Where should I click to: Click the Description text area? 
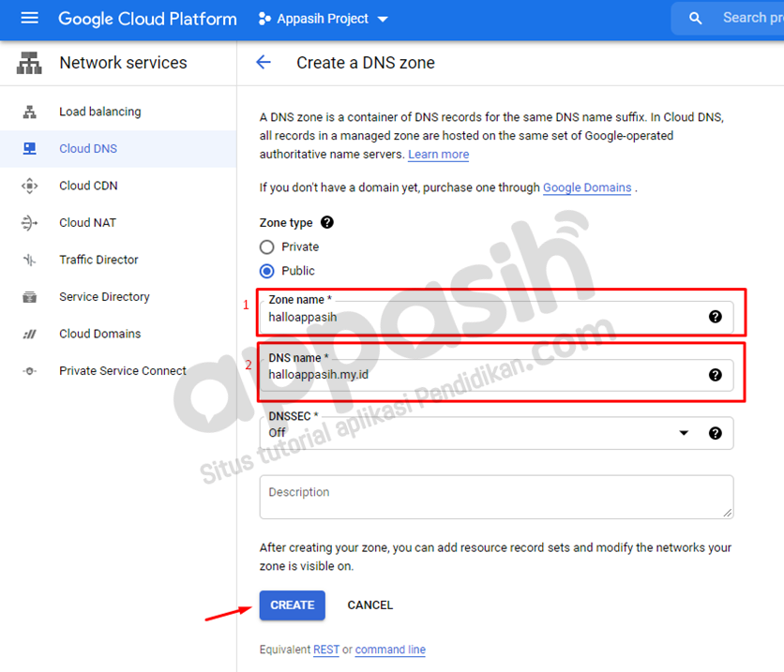tap(496, 497)
